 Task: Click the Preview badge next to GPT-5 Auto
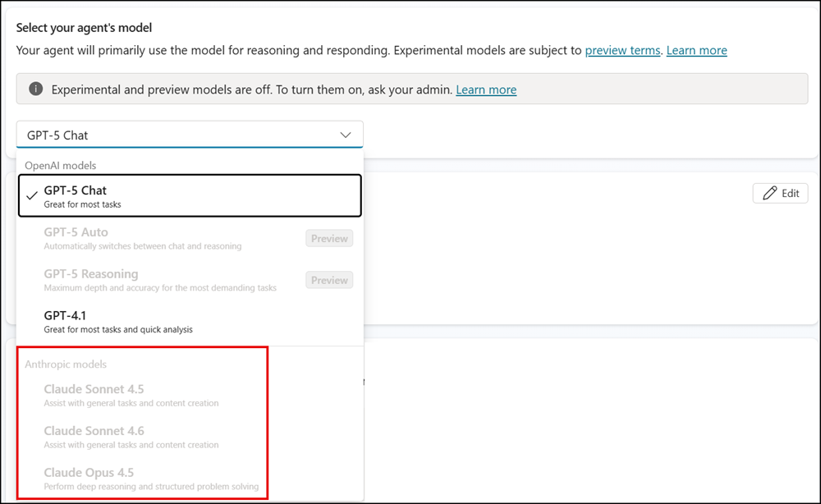(x=328, y=238)
